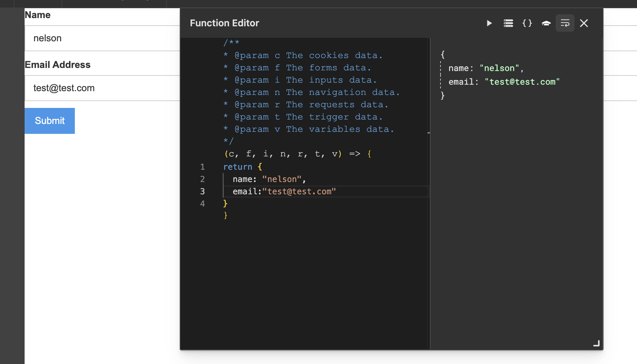The height and width of the screenshot is (364, 637).
Task: Click the Name input field containing nelson
Action: coord(102,38)
